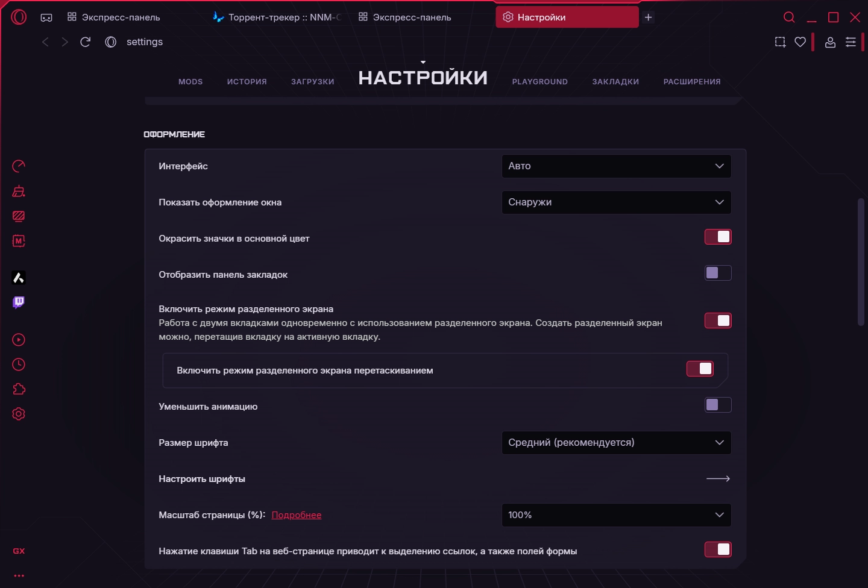Switch to the РАСШИРЕНИЯ section

(x=692, y=82)
